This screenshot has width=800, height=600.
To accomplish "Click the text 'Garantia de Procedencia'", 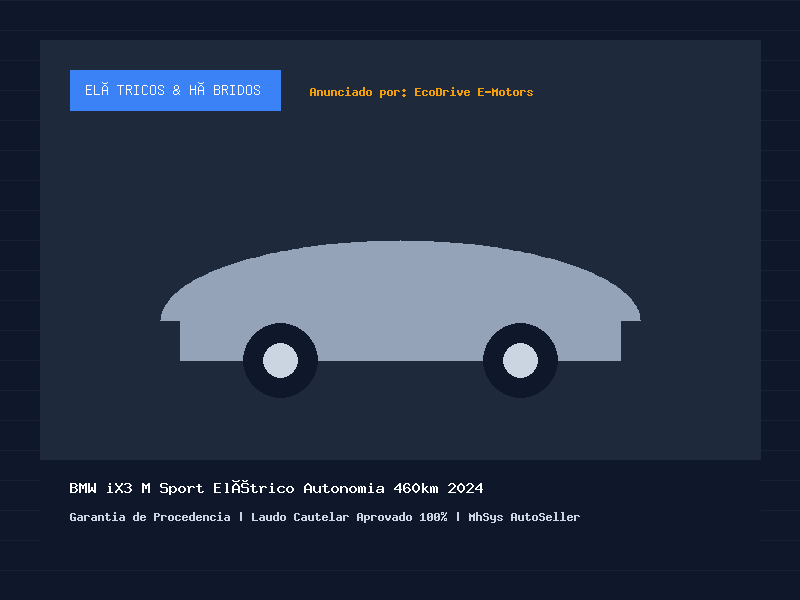I will pos(149,517).
